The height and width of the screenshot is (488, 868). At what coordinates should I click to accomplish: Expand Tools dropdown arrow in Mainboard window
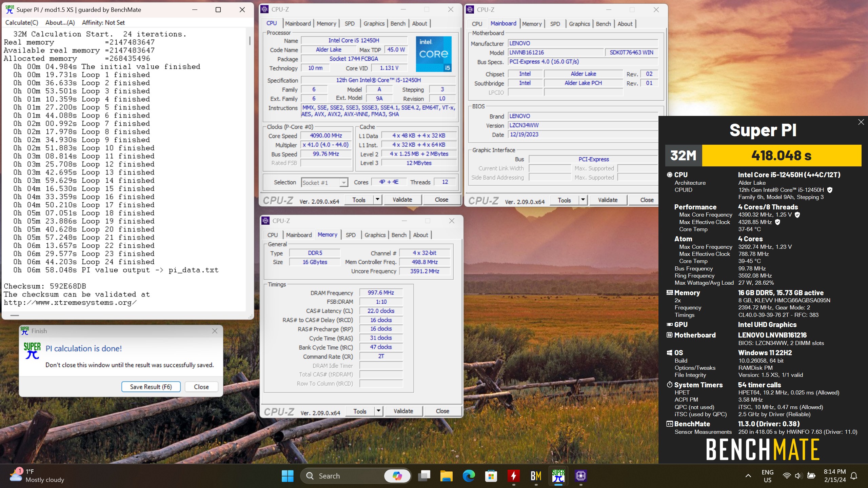583,200
